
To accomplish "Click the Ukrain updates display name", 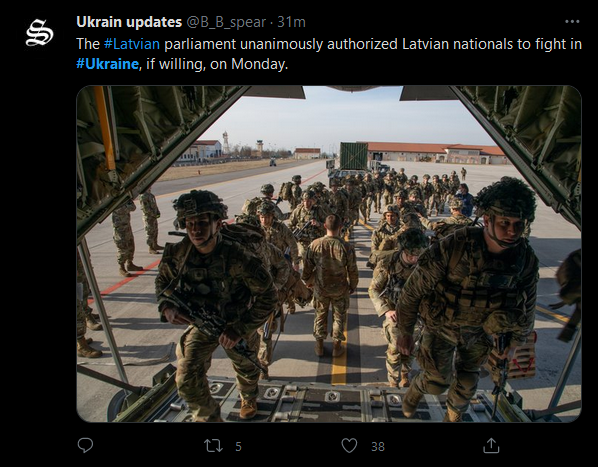I will click(x=129, y=22).
